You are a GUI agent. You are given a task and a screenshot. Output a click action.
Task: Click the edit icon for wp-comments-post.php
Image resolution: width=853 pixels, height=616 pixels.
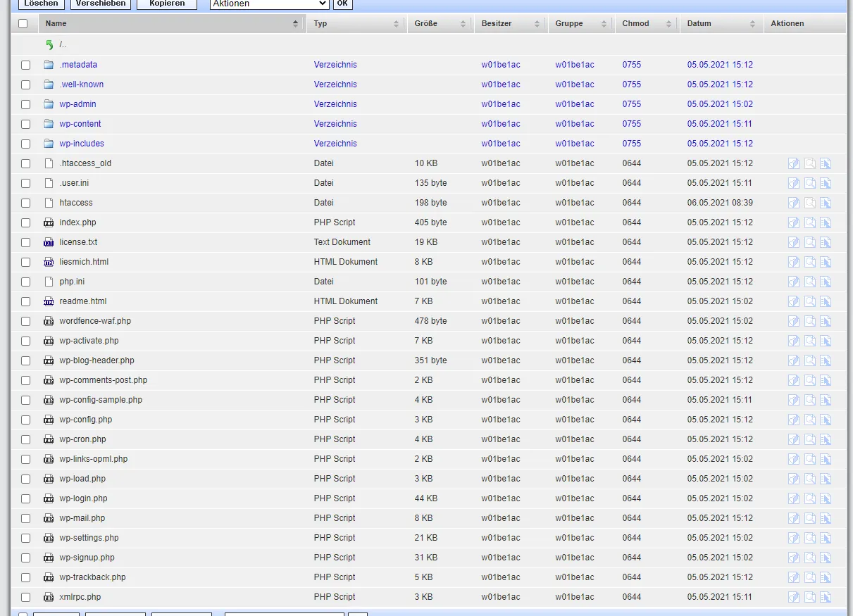pos(794,380)
